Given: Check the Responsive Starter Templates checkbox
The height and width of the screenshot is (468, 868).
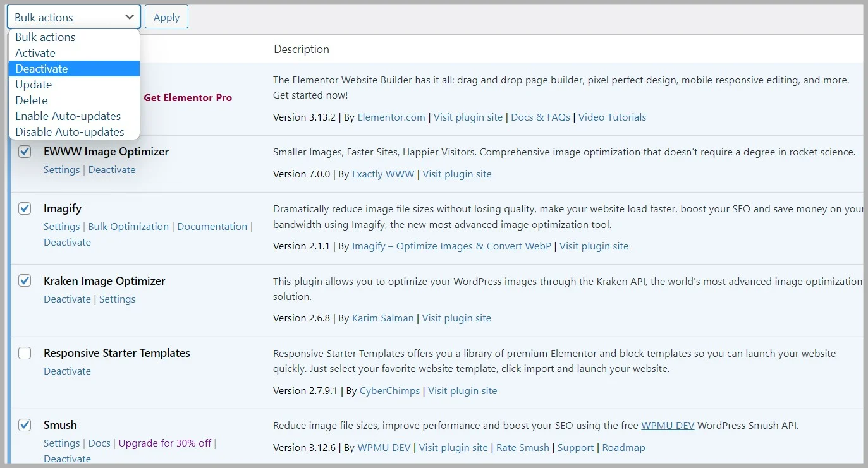Looking at the screenshot, I should 25,353.
